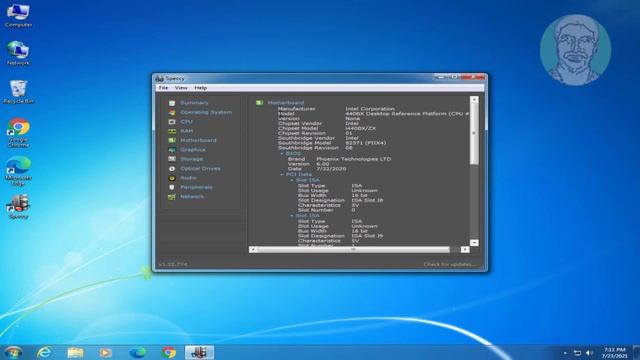Click the vertical scrollbar up arrow
The image size is (640, 360).
[x=474, y=99]
